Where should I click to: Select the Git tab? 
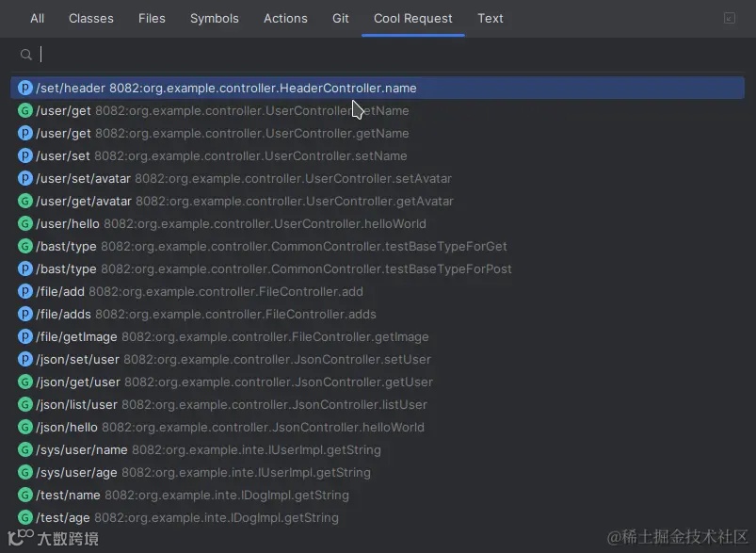click(341, 18)
